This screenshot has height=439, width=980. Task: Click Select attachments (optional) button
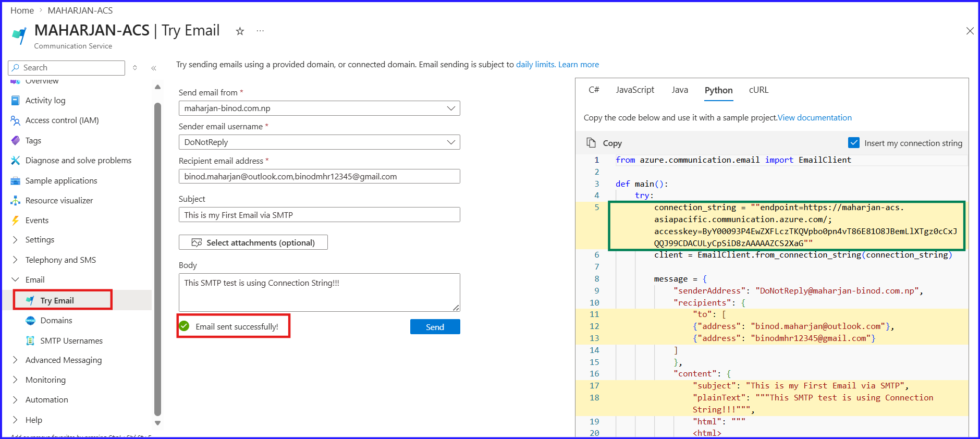pyautogui.click(x=253, y=242)
